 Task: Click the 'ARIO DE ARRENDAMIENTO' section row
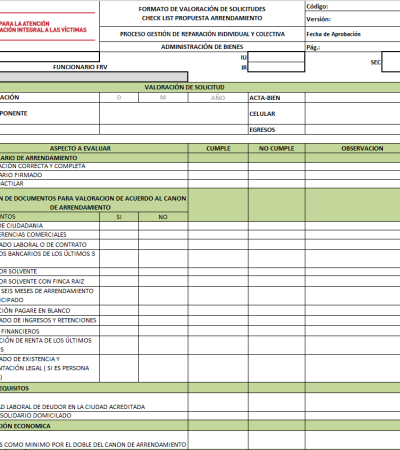click(94, 158)
